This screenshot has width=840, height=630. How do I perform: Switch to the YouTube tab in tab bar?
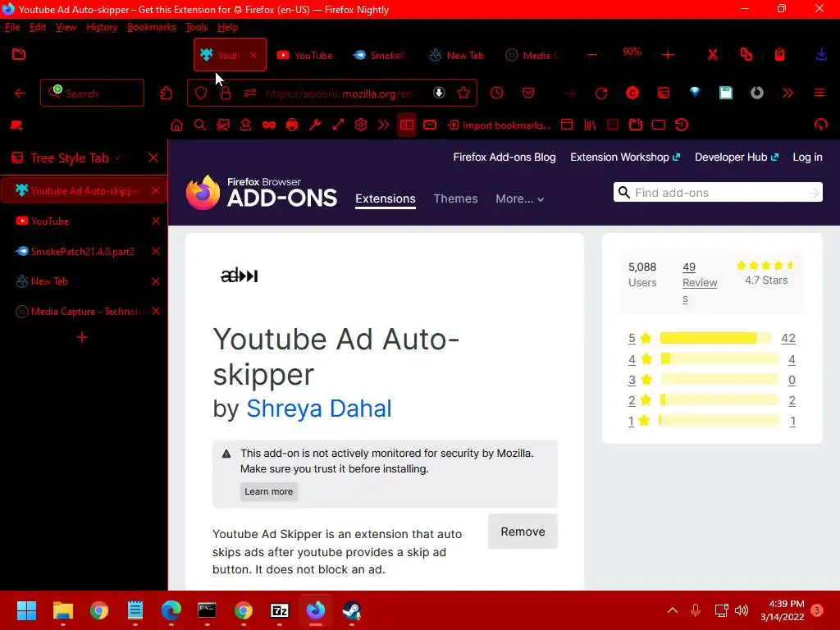304,55
